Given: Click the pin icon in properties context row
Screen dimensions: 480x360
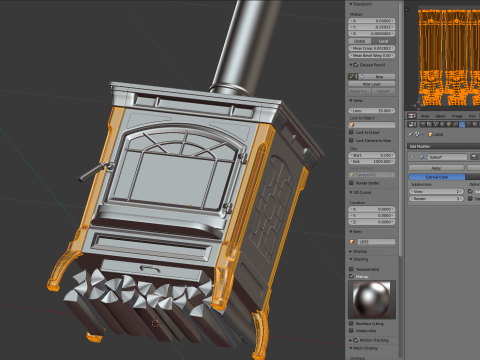Looking at the screenshot, I should click(x=410, y=134).
